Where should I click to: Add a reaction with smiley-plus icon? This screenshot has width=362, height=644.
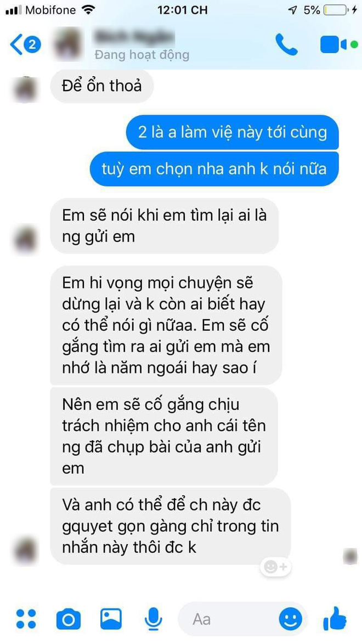[276, 567]
